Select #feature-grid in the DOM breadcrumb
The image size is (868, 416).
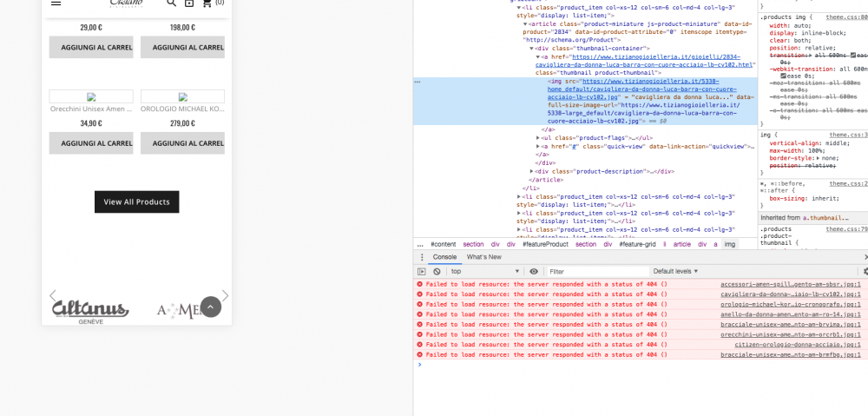(x=637, y=244)
